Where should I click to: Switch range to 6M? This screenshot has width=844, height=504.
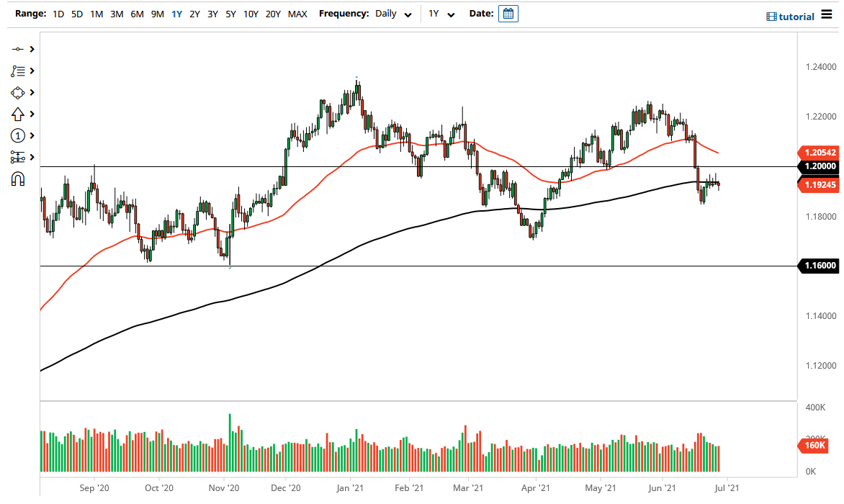pyautogui.click(x=137, y=14)
